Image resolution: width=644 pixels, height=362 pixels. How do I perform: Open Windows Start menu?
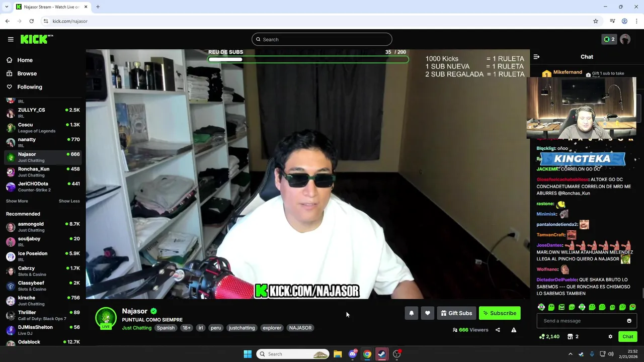(x=248, y=354)
